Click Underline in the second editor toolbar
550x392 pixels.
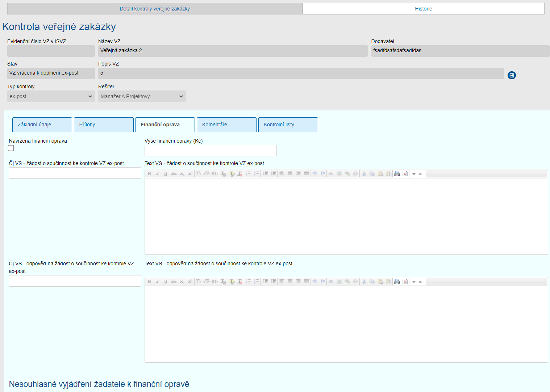166,282
